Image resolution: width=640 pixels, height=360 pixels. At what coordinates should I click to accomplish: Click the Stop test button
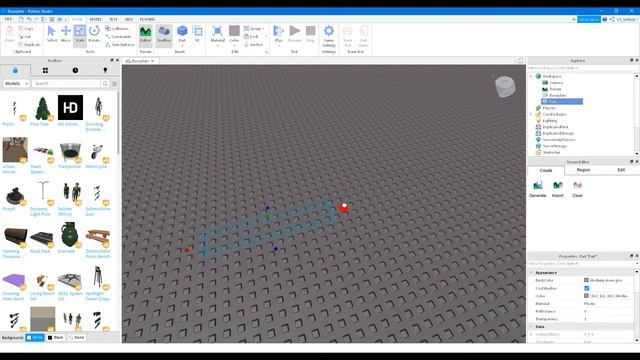[x=311, y=34]
